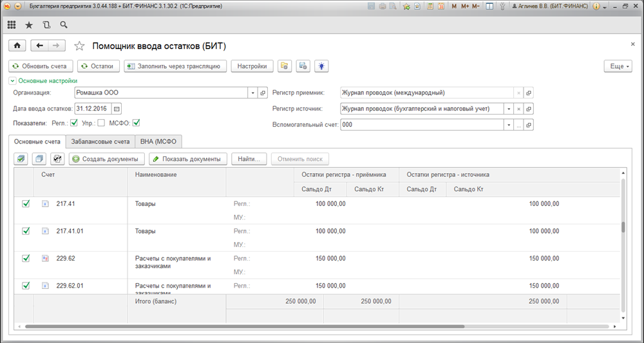Go to the home page
Image resolution: width=644 pixels, height=343 pixels.
[x=17, y=46]
